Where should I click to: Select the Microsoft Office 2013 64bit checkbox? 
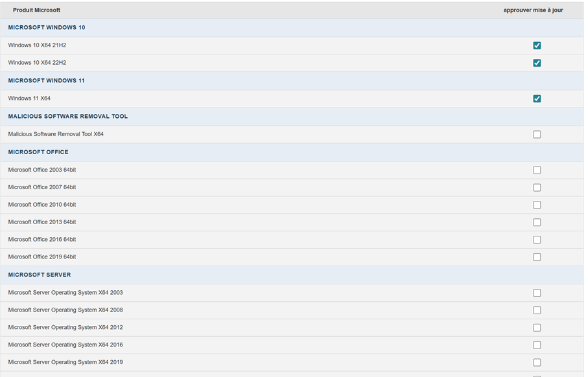pyautogui.click(x=537, y=223)
